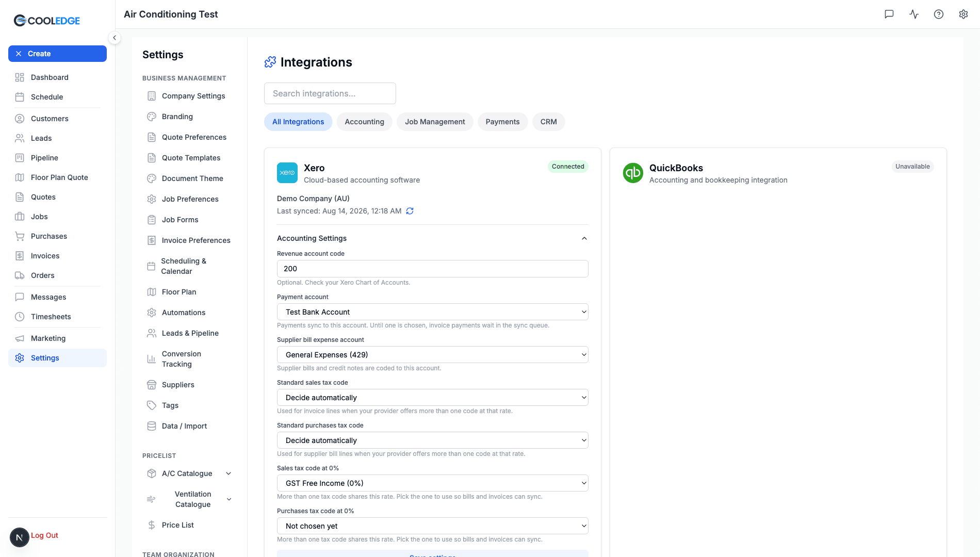Open Branding settings

tap(189, 117)
